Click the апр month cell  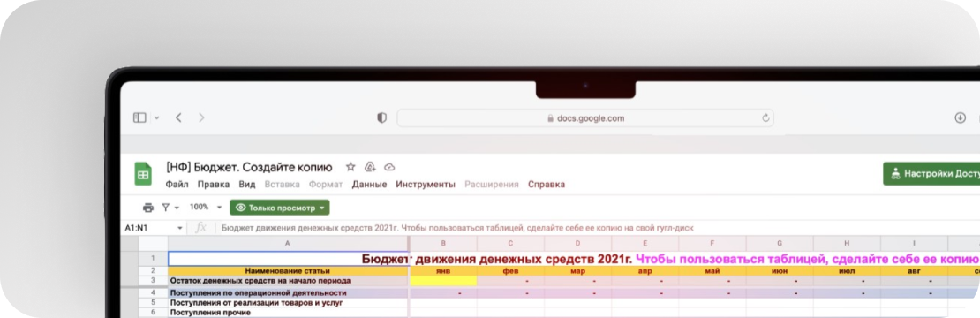pos(645,271)
